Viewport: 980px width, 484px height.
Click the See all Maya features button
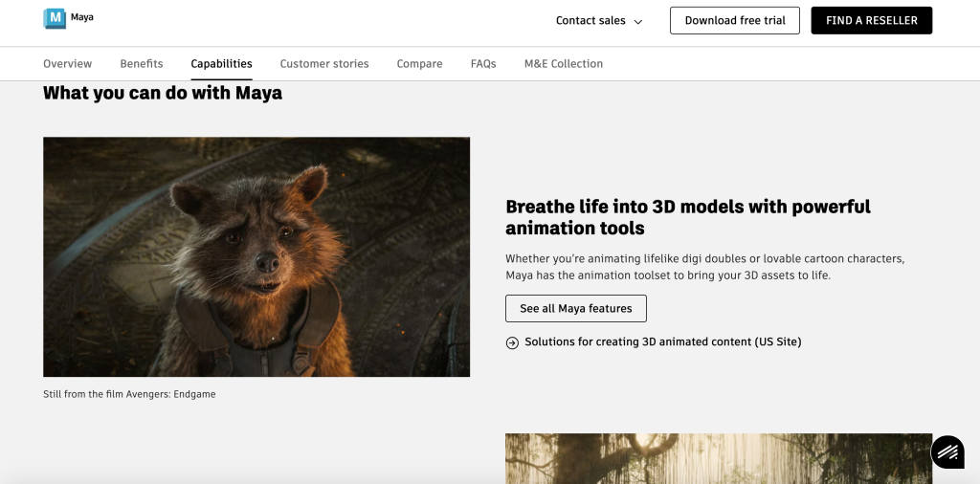[576, 309]
